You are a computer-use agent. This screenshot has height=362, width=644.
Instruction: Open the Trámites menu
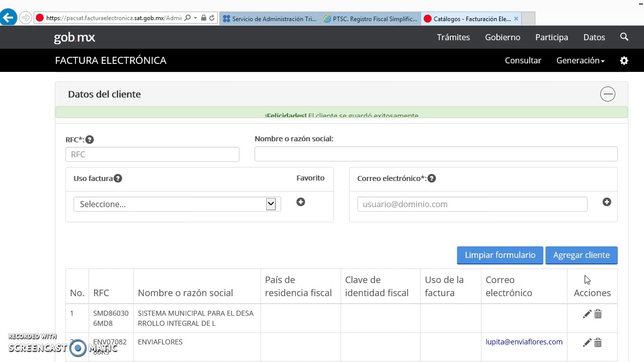pyautogui.click(x=453, y=37)
